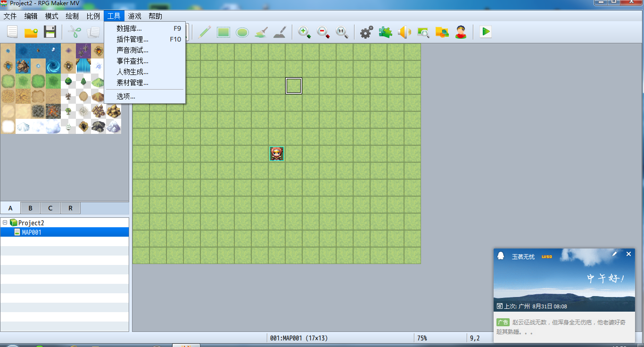Switch to tileset tab C

tap(50, 208)
